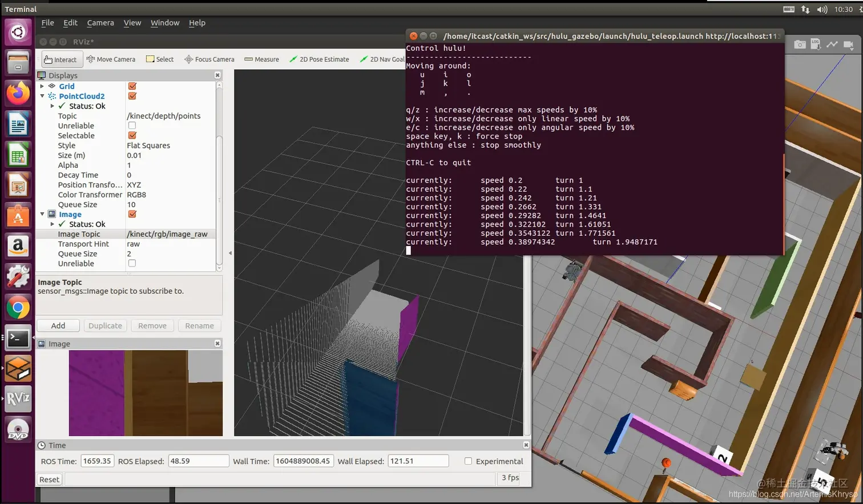Open the network indicator in top bar
This screenshot has width=863, height=504.
(x=805, y=9)
